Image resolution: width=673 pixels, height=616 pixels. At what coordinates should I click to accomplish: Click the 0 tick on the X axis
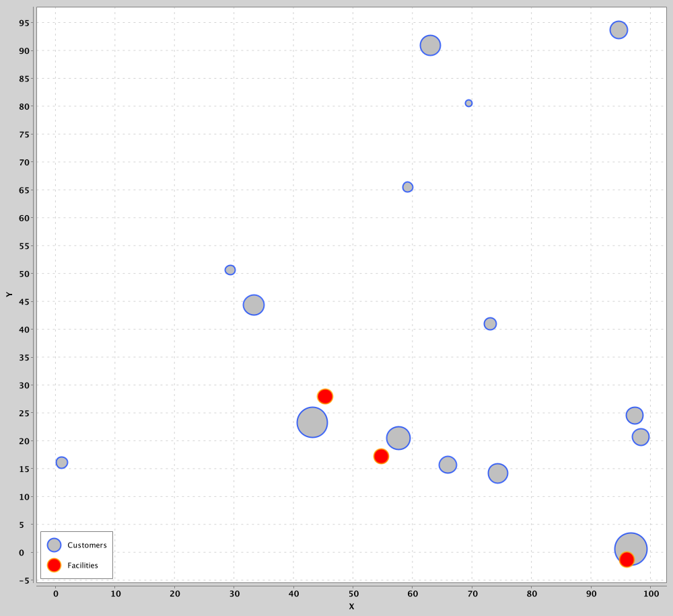tap(55, 594)
